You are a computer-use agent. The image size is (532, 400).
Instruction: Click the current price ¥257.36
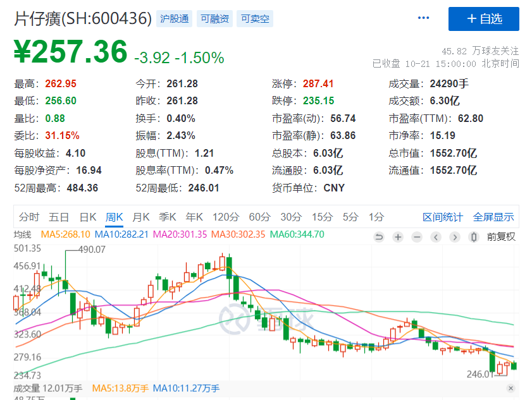71,52
